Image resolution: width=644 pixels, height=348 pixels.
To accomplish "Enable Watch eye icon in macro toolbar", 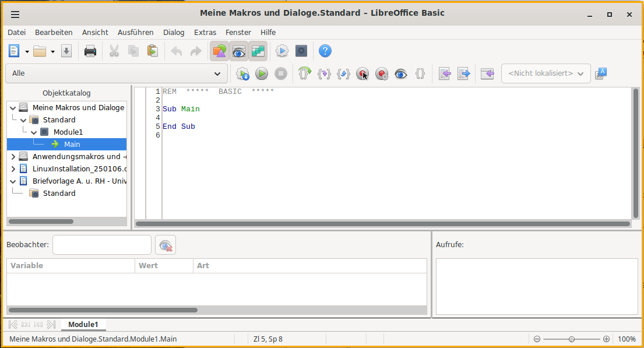I will [401, 73].
